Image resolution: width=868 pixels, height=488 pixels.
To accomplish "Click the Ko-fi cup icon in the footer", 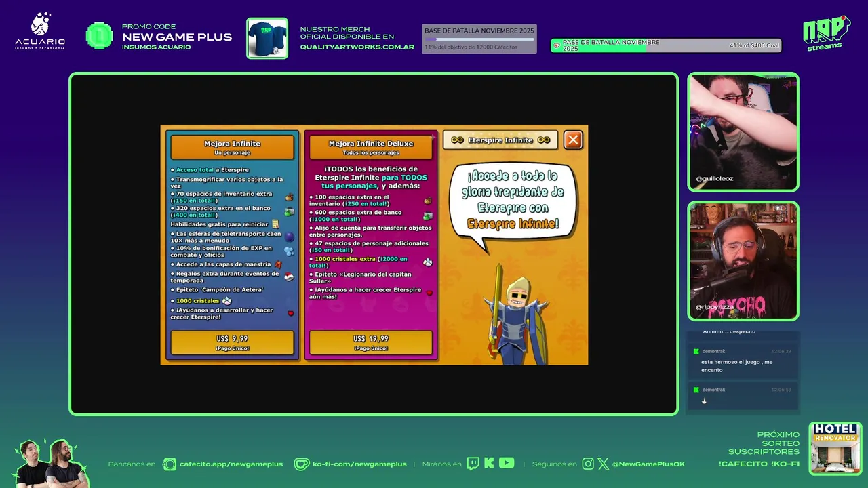I will pos(301,464).
